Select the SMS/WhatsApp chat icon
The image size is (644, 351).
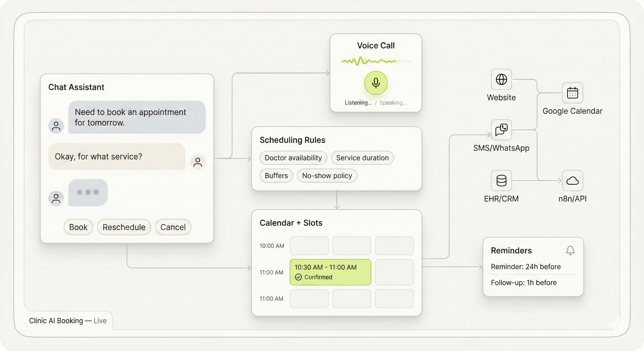coord(502,130)
